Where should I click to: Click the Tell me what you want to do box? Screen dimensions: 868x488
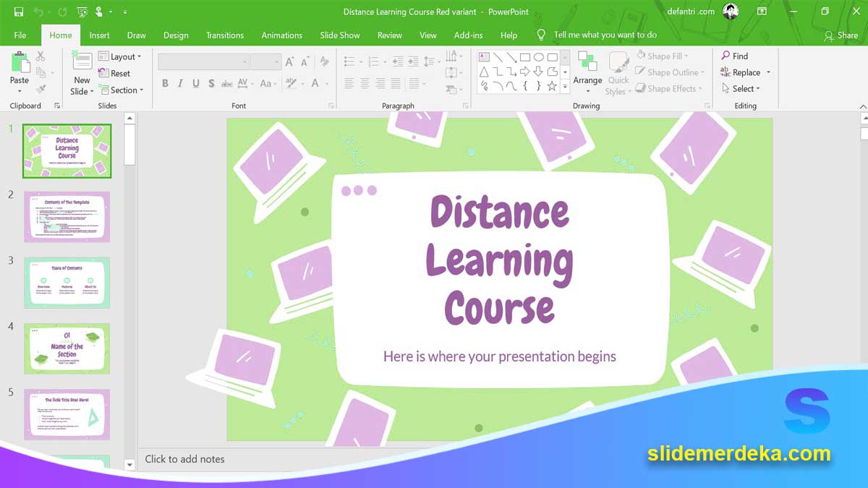point(597,35)
